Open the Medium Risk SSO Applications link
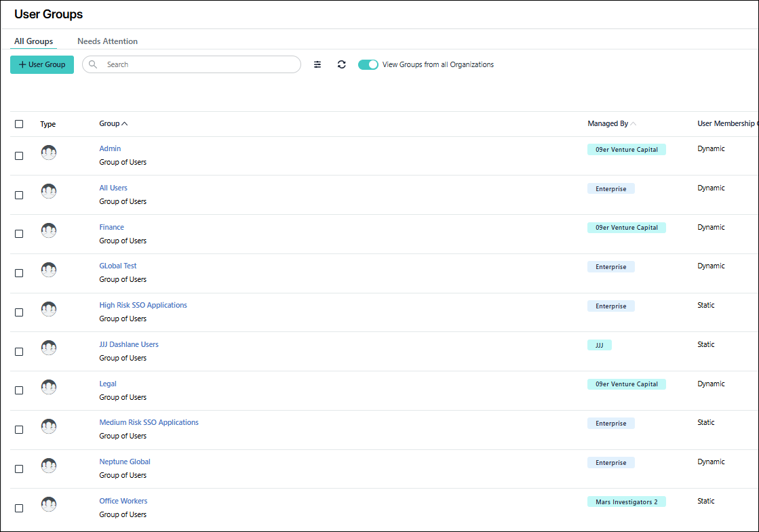 [x=149, y=422]
